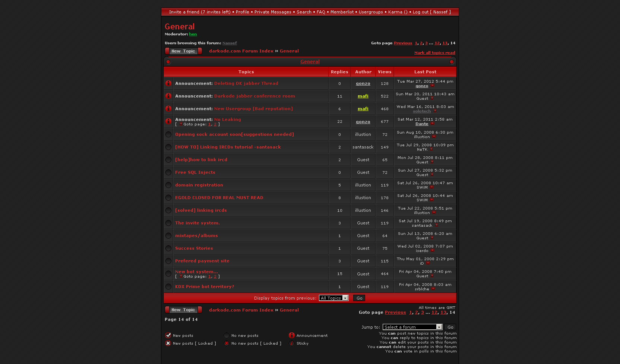Image resolution: width=620 pixels, height=364 pixels.
Task: Open the Search page from top menu
Action: pos(304,12)
